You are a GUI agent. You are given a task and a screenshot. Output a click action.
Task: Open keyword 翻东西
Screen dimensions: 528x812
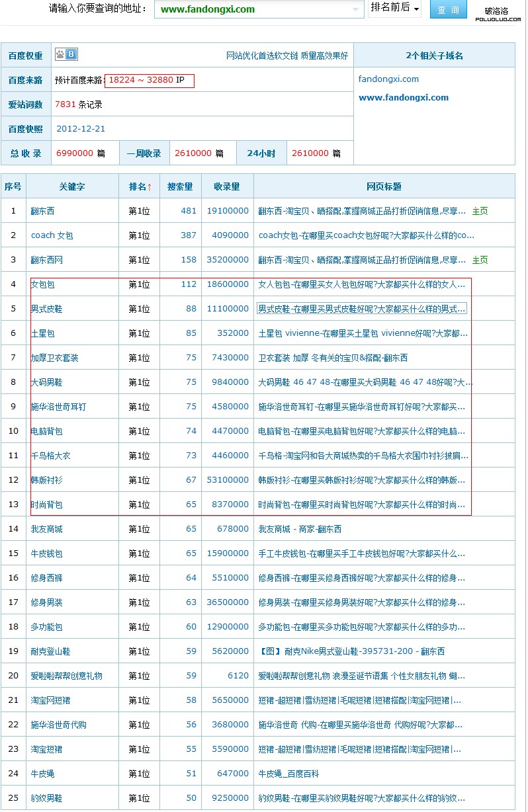click(42, 212)
